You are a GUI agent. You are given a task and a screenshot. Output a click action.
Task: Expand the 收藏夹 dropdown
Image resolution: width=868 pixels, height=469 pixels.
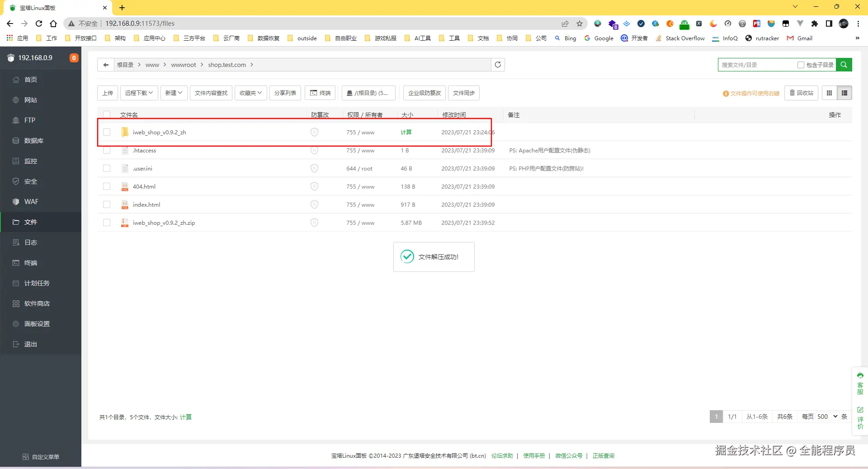coord(250,93)
